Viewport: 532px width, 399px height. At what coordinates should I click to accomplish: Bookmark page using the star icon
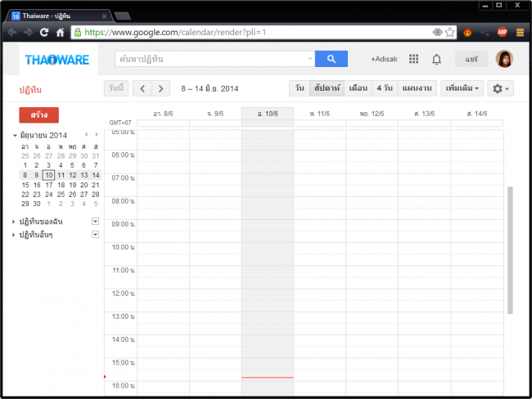click(450, 32)
